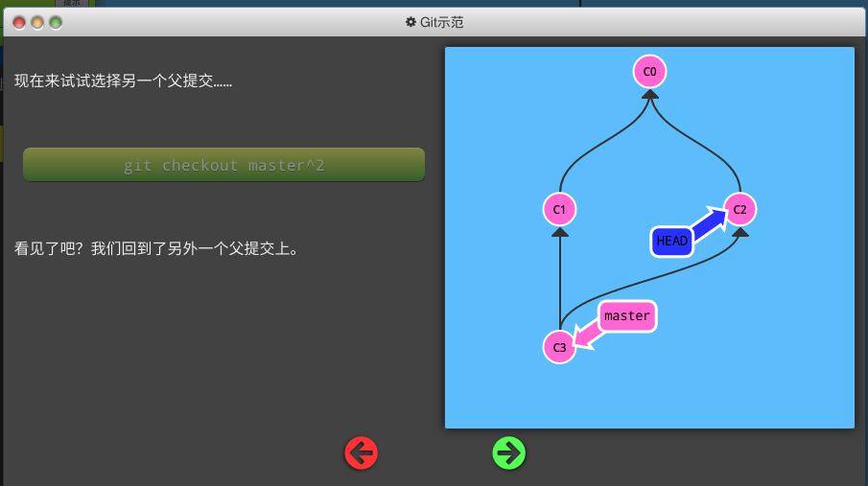Screen dimensions: 868x486
Task: Close the Git示范 window
Action: [x=19, y=22]
